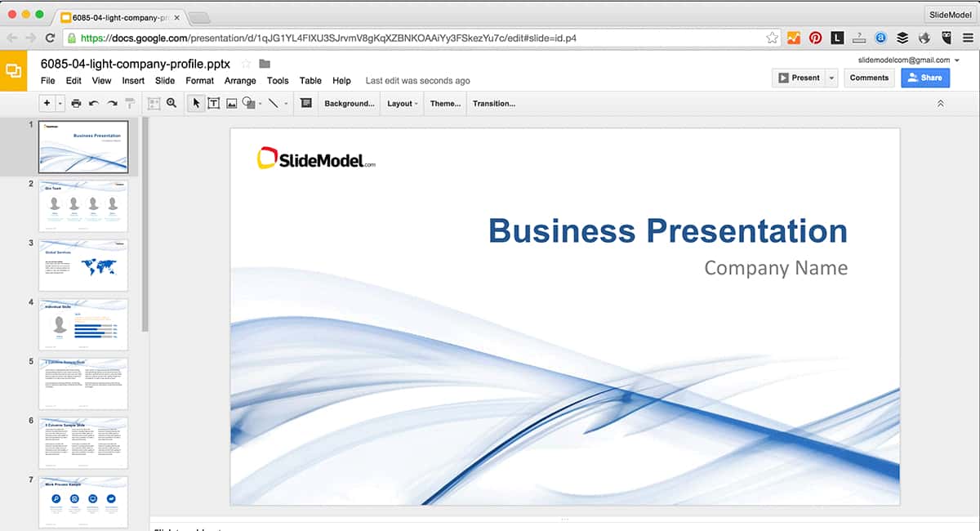Open the Tools menu
Image resolution: width=980 pixels, height=531 pixels.
[278, 81]
